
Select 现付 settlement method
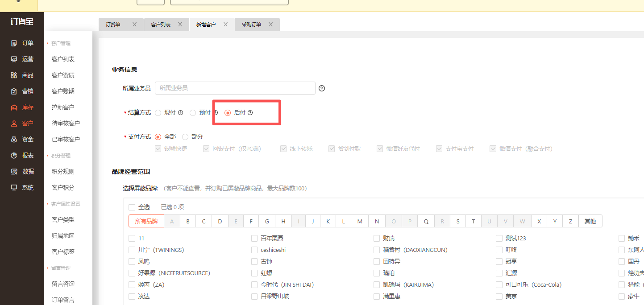point(158,113)
